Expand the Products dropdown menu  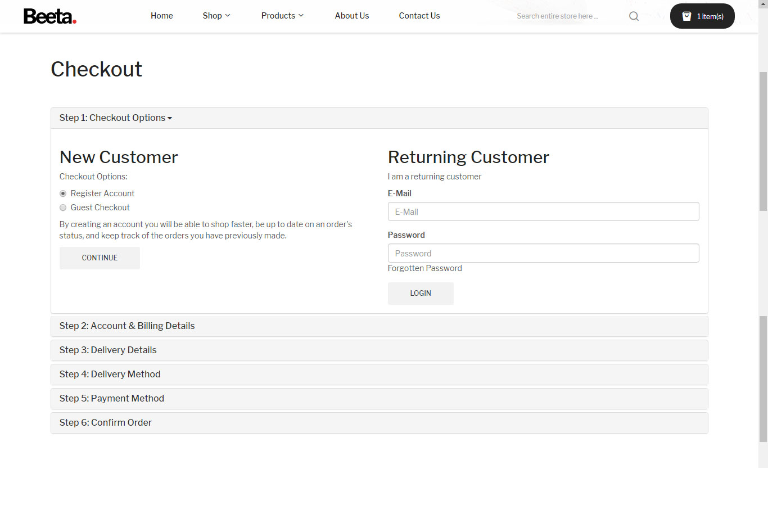coord(282,16)
